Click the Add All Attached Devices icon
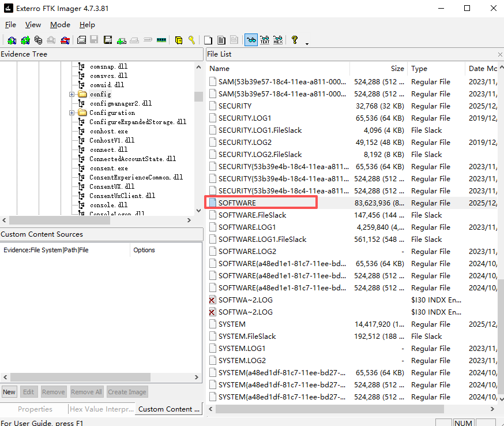Screen dimensions: 504x426 click(x=25, y=40)
